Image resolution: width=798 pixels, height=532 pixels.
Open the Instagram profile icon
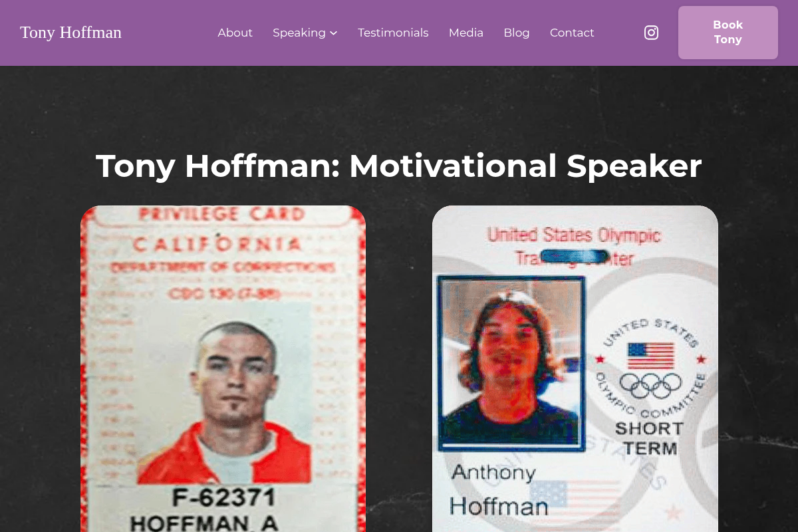click(651, 33)
